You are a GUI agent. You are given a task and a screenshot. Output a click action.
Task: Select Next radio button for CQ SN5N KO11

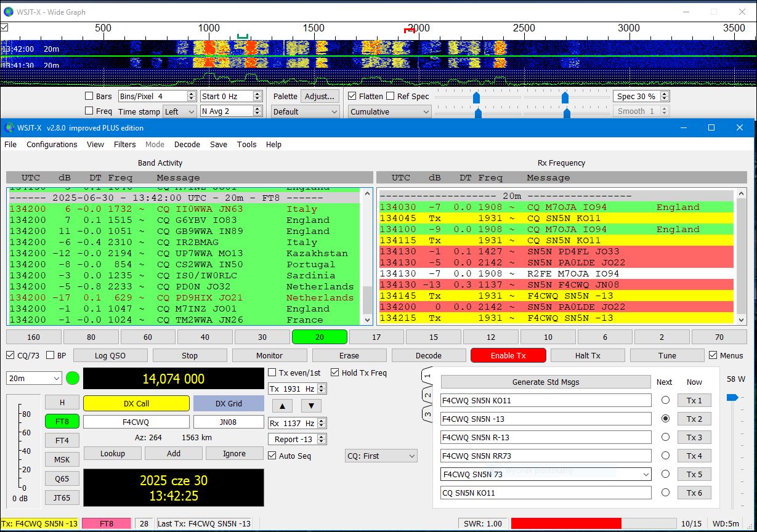[665, 493]
